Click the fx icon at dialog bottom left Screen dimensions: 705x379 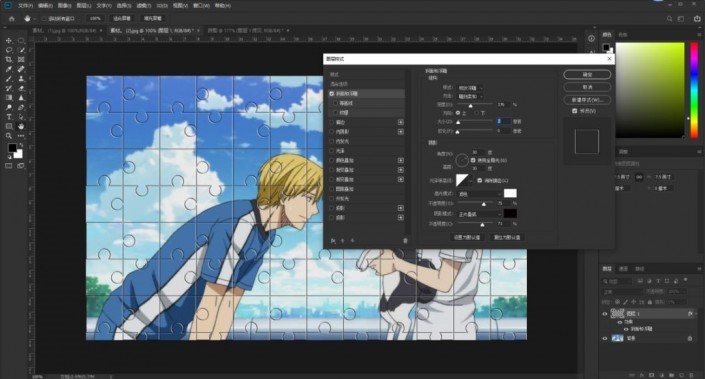pos(333,241)
